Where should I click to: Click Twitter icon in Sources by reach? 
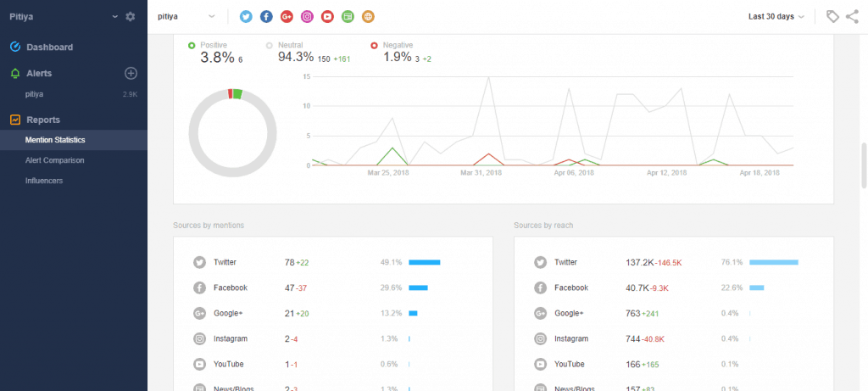pyautogui.click(x=541, y=263)
